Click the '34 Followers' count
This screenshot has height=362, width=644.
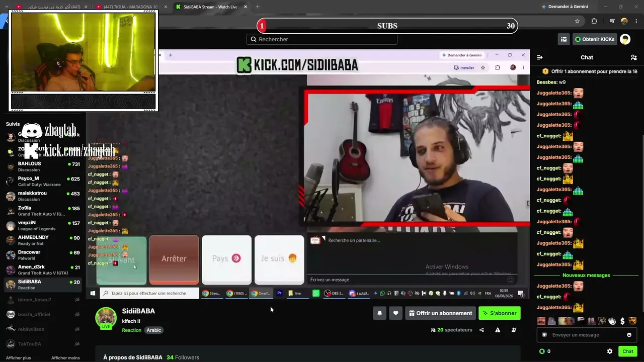[x=183, y=357]
